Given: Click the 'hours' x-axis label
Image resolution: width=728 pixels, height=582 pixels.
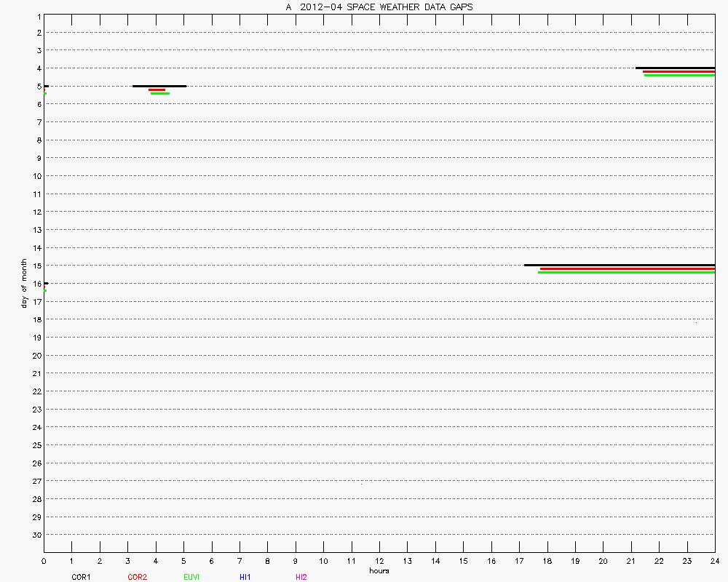Looking at the screenshot, I should pos(379,570).
